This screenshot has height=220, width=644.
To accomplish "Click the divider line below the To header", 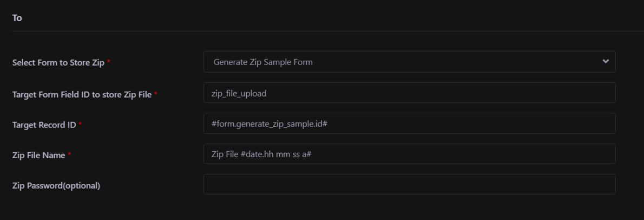I will [x=325, y=31].
